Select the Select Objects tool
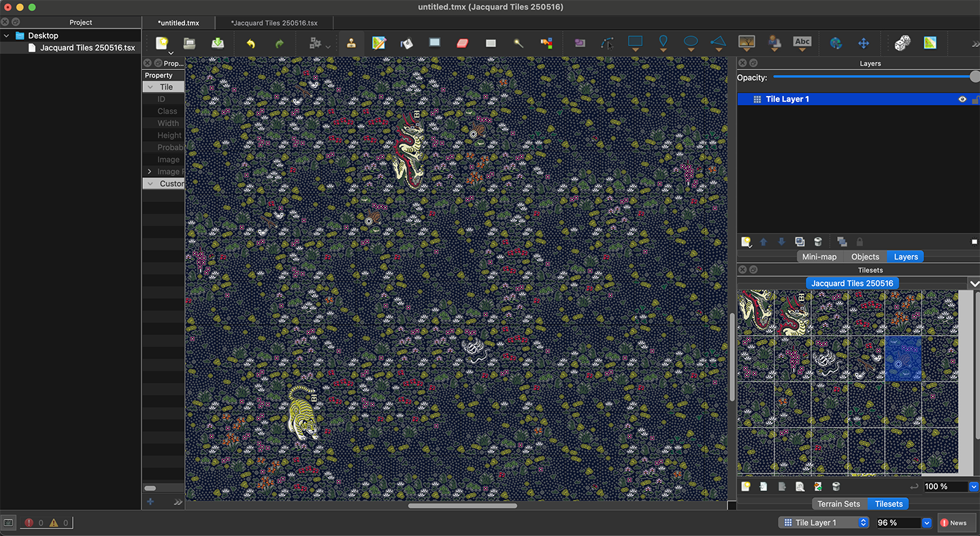The height and width of the screenshot is (536, 980). pos(580,43)
